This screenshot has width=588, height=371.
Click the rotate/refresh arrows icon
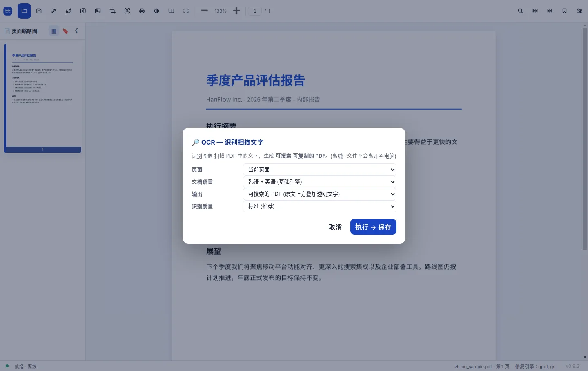click(x=68, y=11)
